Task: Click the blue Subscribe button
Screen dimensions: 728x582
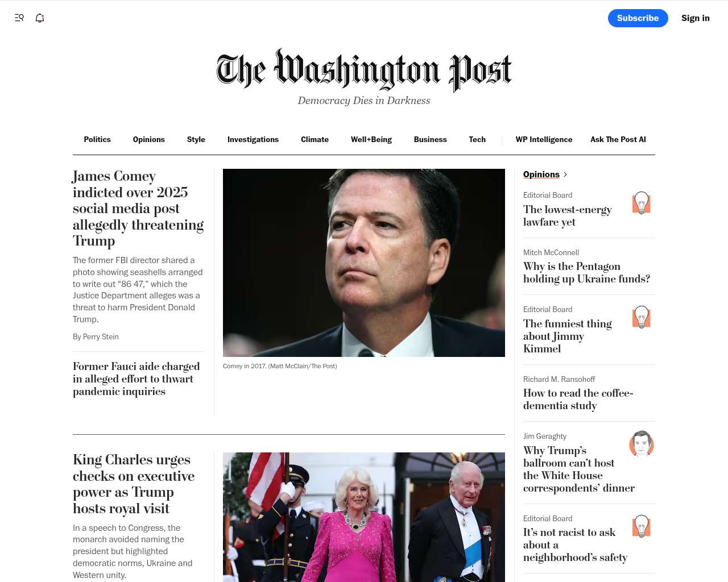Action: [638, 18]
